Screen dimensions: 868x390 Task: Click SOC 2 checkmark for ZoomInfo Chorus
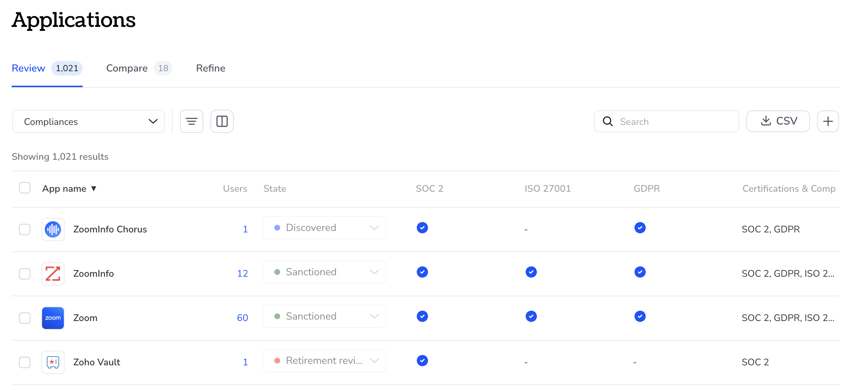tap(422, 228)
